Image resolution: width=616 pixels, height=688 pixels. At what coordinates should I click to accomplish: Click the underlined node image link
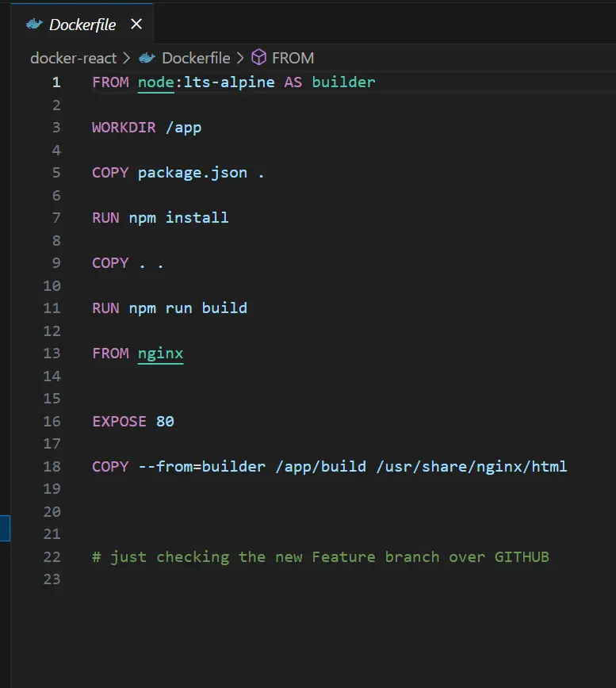click(x=156, y=82)
